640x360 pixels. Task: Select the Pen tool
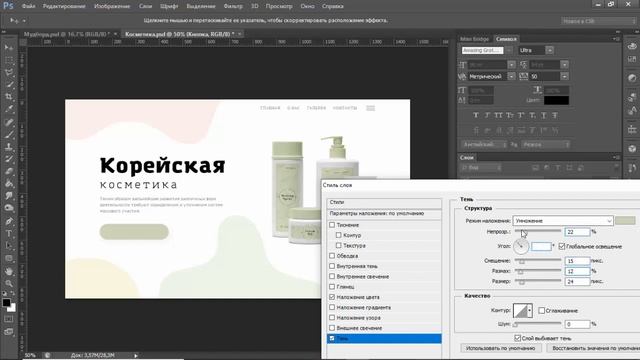(x=9, y=221)
